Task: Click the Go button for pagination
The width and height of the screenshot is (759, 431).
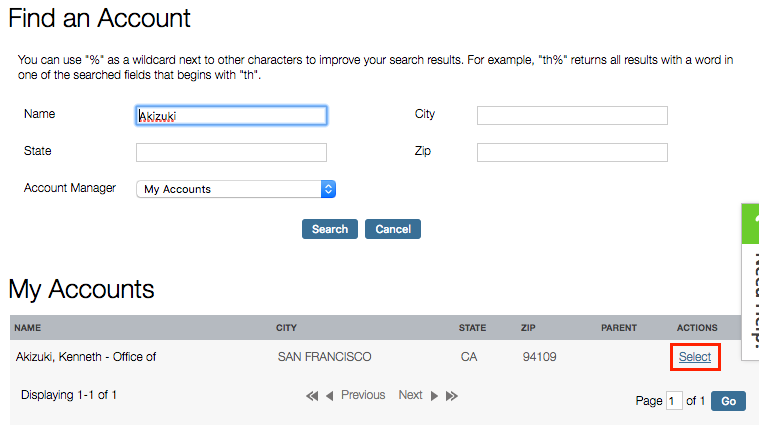Action: tap(728, 401)
